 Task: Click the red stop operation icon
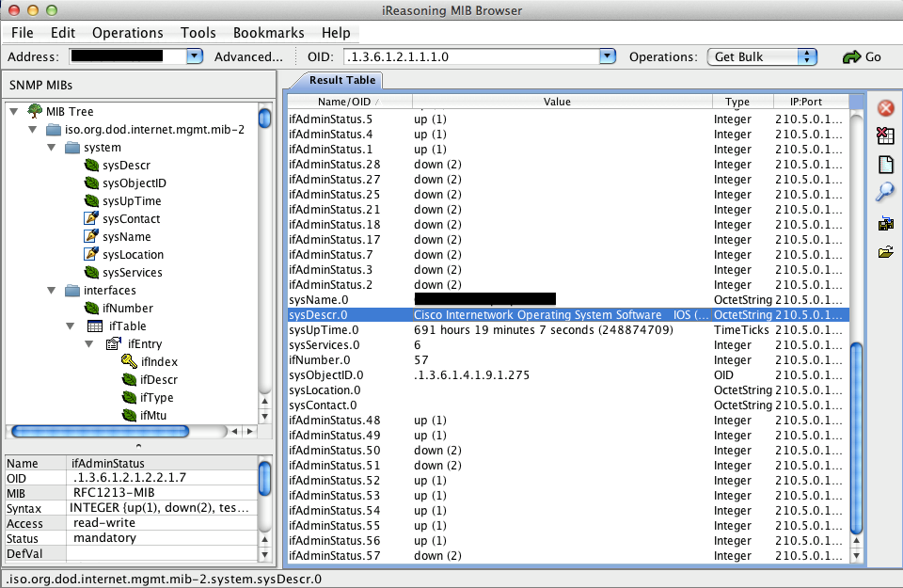click(886, 108)
